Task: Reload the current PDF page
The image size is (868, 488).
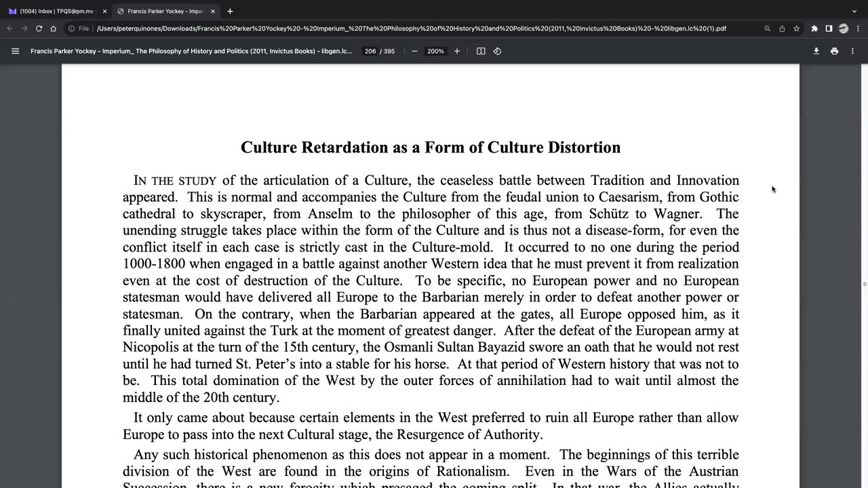Action: click(39, 28)
